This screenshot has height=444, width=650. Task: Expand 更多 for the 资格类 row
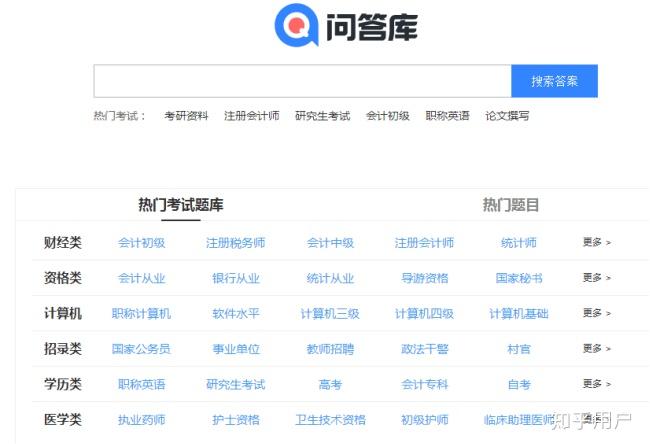(597, 277)
